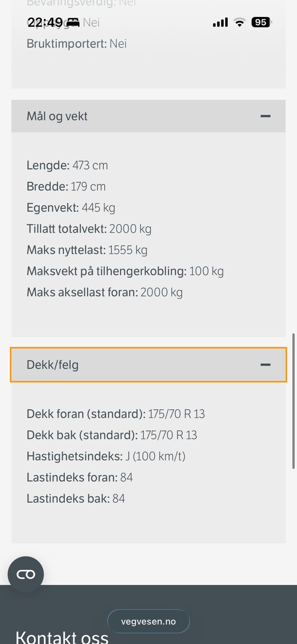Collapse Mål og vekt using its minus icon
Screen dimensions: 297x644
[265, 116]
